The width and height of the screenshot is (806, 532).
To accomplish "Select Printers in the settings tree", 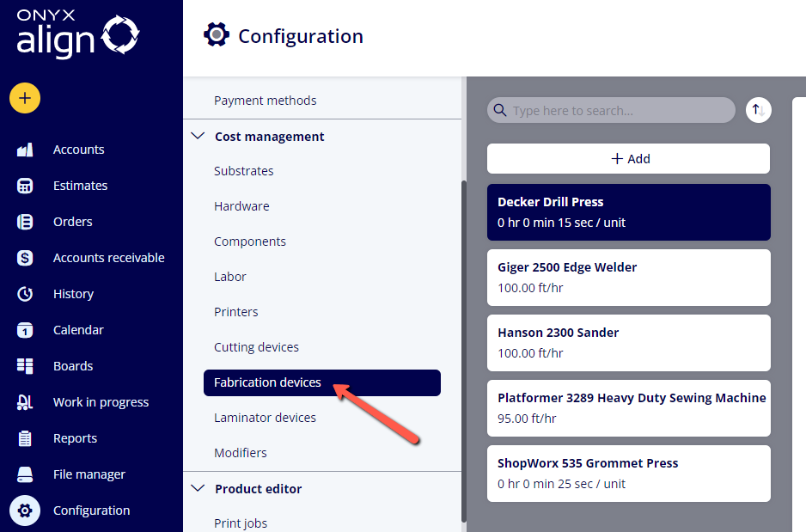I will pos(236,312).
